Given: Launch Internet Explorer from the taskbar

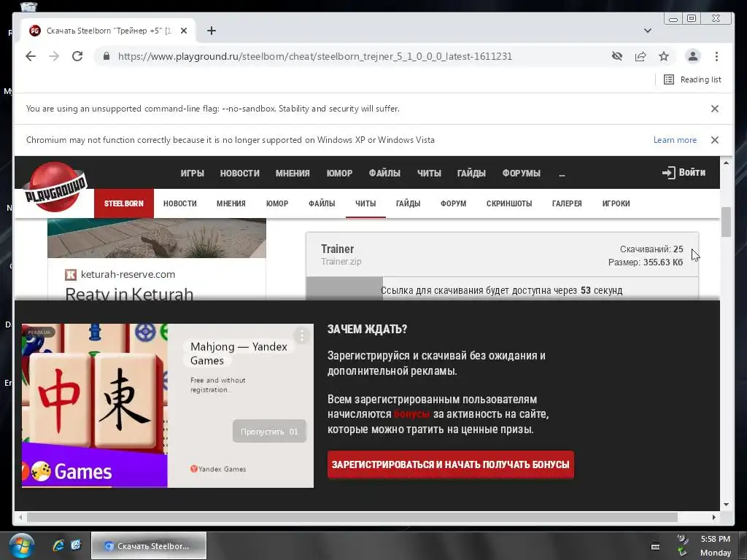Looking at the screenshot, I should tap(58, 545).
